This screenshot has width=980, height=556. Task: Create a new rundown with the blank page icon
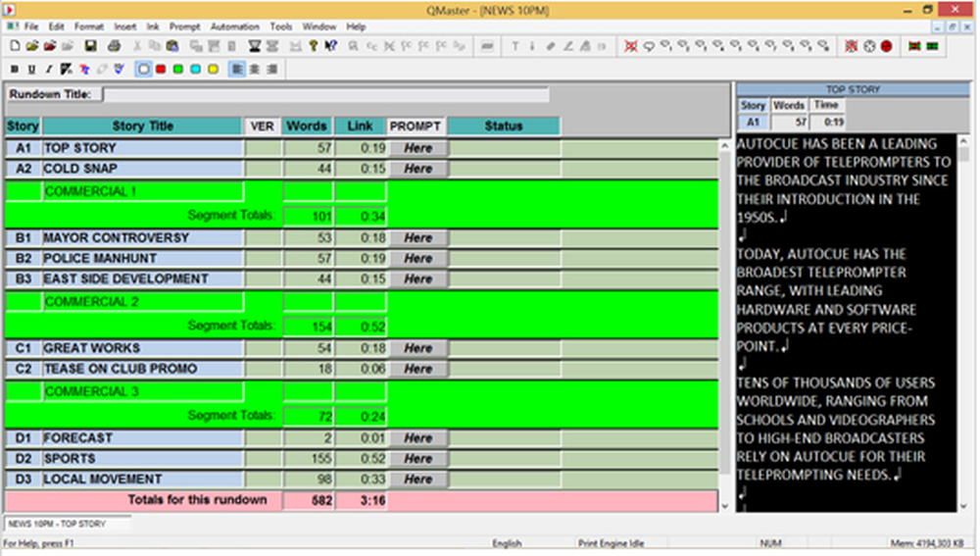(x=15, y=46)
